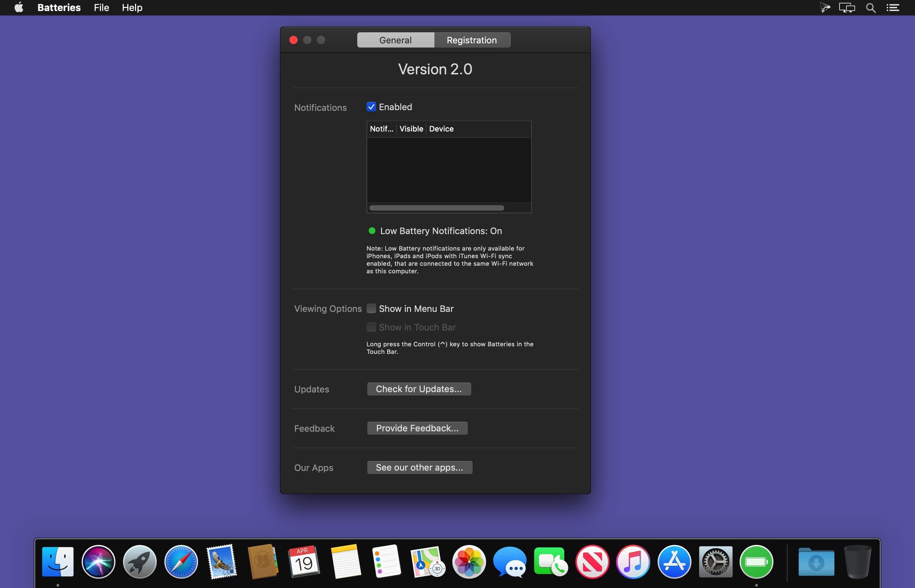This screenshot has height=588, width=915.
Task: Open Siri from the dock
Action: (98, 561)
